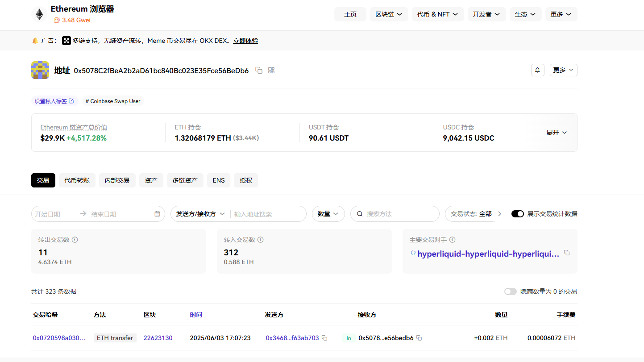Viewport: 644px width, 362px height.
Task: Copy the hyperliquid counterparty address
Action: click(x=567, y=253)
